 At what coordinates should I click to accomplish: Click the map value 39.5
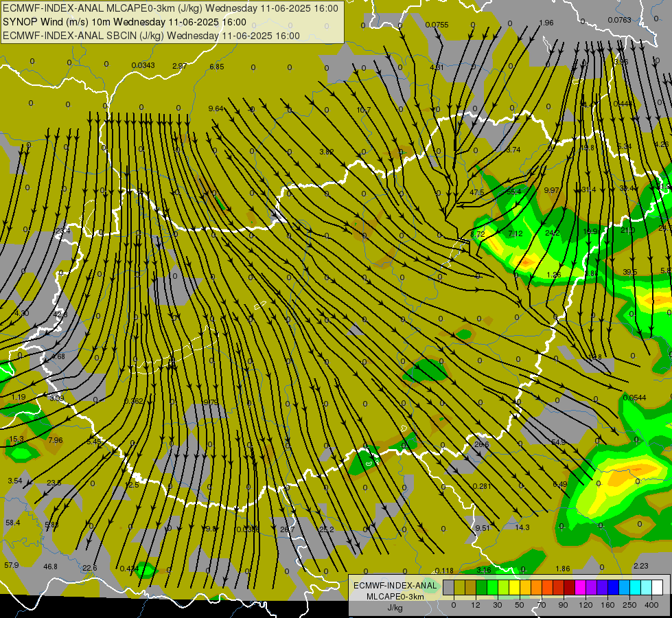[x=630, y=273]
